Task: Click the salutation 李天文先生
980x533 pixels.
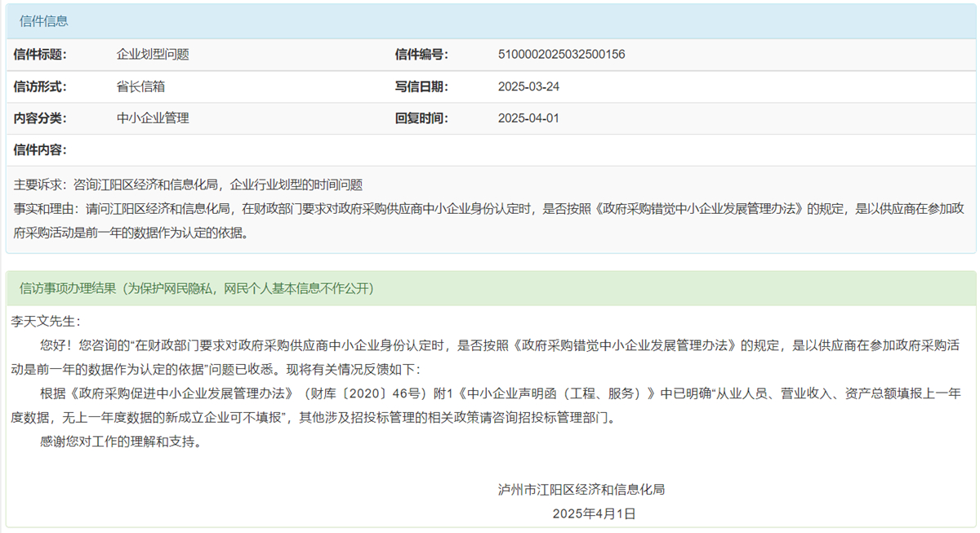Action: coord(46,322)
